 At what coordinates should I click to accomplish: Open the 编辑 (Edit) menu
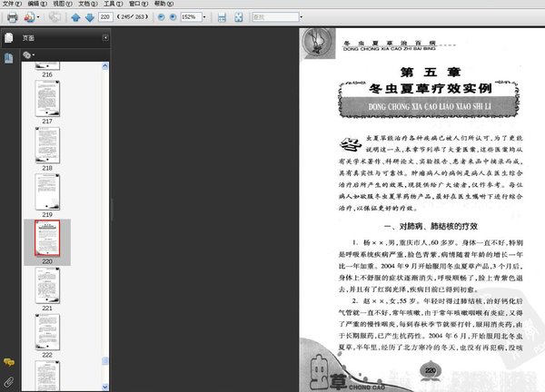(x=37, y=4)
